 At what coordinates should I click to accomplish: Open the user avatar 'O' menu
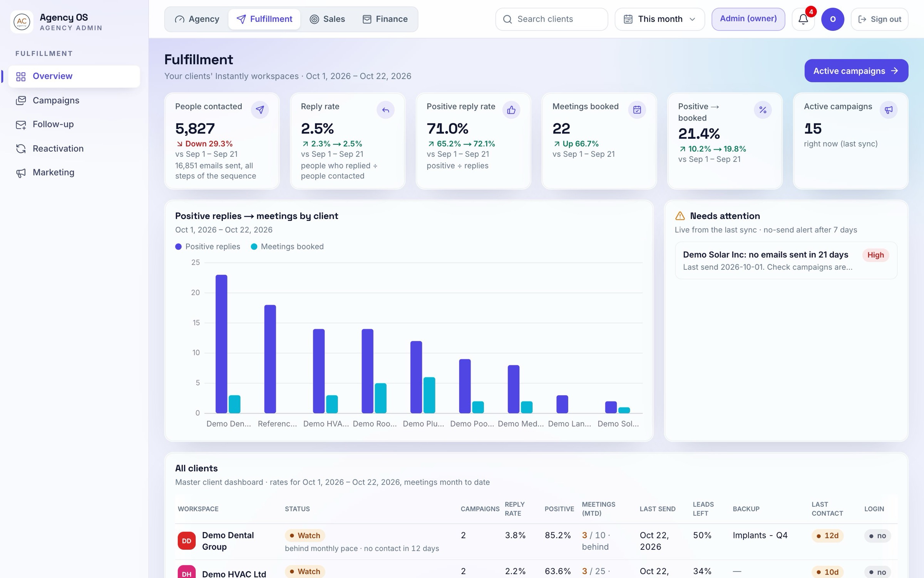pos(832,19)
